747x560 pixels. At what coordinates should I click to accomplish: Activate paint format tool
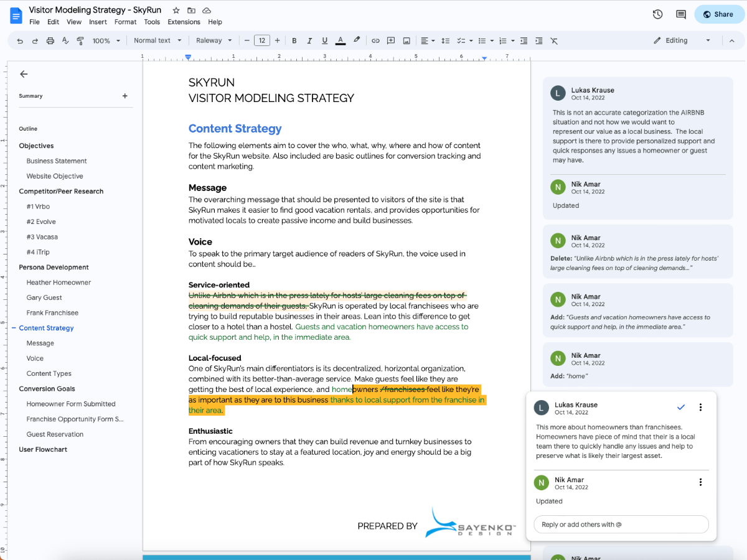[80, 40]
